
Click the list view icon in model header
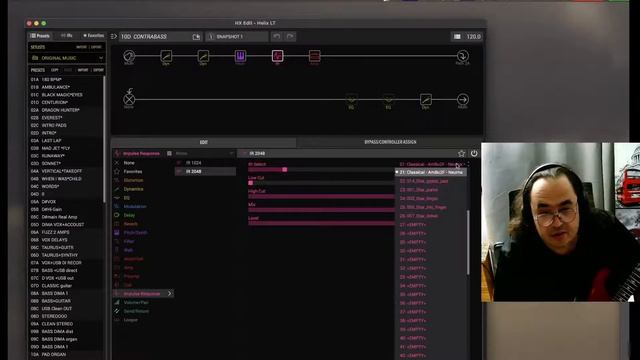[169, 153]
